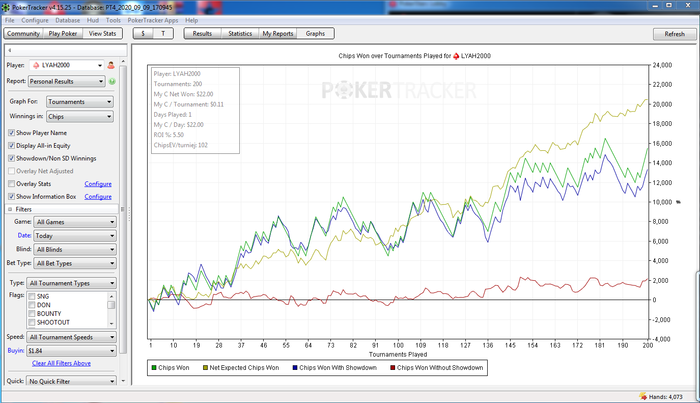Click Clear All Filters Above link
The width and height of the screenshot is (700, 403).
pyautogui.click(x=62, y=363)
